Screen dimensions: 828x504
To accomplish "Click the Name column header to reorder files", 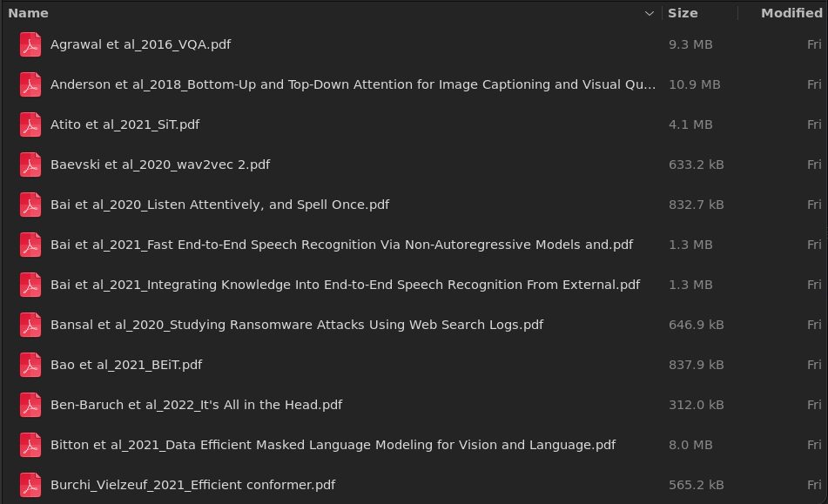I will [29, 13].
